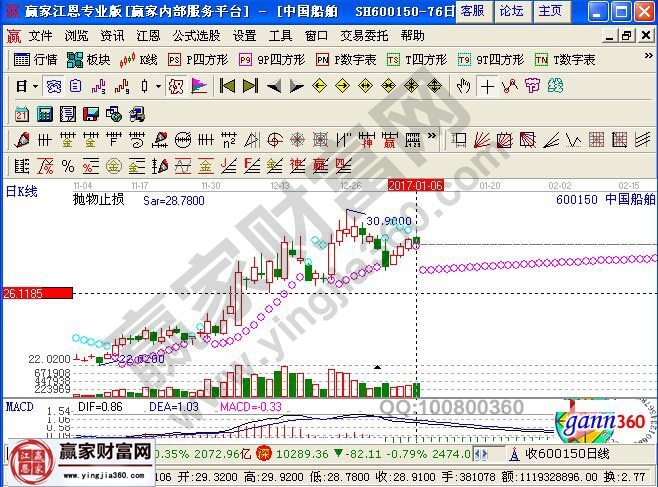658x487 pixels.
Task: Click the red 26.1185 price marker
Action: click(37, 294)
